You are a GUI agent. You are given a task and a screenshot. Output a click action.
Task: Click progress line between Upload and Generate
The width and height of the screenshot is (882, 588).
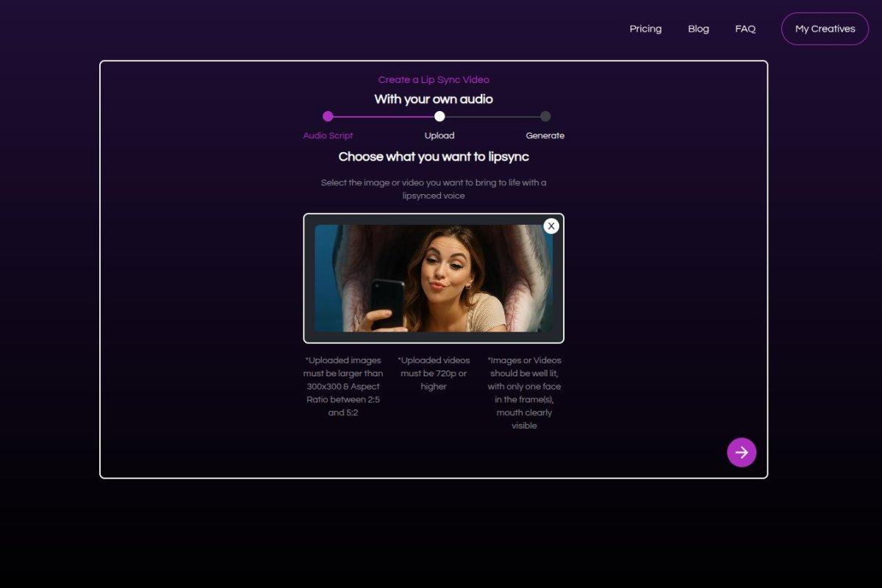tap(492, 116)
